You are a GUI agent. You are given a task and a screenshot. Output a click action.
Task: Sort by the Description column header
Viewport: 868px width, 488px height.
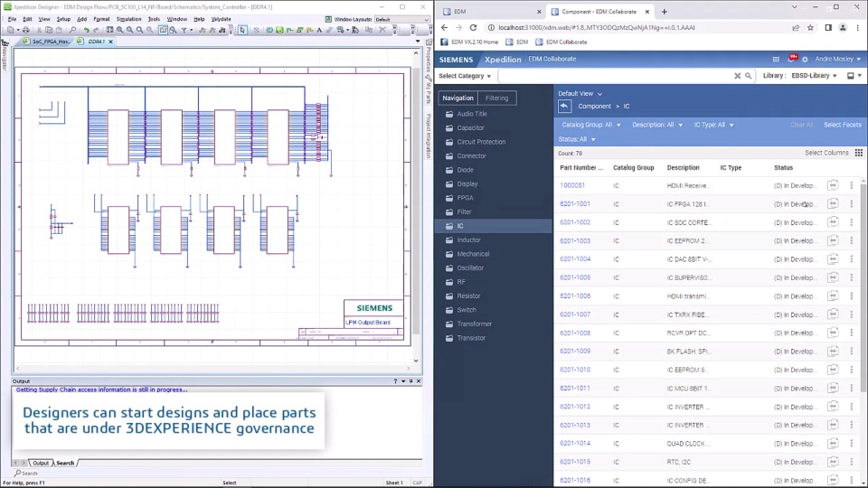(x=683, y=168)
